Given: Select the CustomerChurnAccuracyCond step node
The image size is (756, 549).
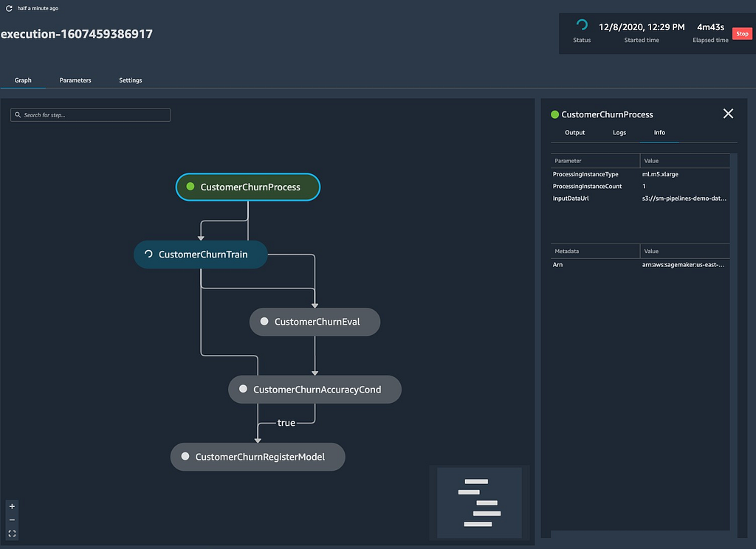Looking at the screenshot, I should point(315,389).
